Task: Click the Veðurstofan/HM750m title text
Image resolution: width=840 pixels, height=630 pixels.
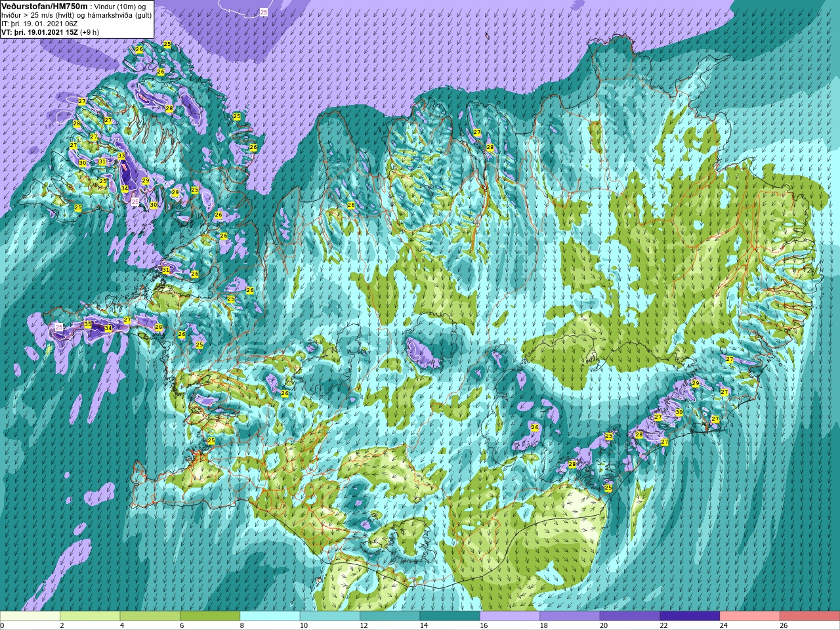Action: [x=45, y=6]
